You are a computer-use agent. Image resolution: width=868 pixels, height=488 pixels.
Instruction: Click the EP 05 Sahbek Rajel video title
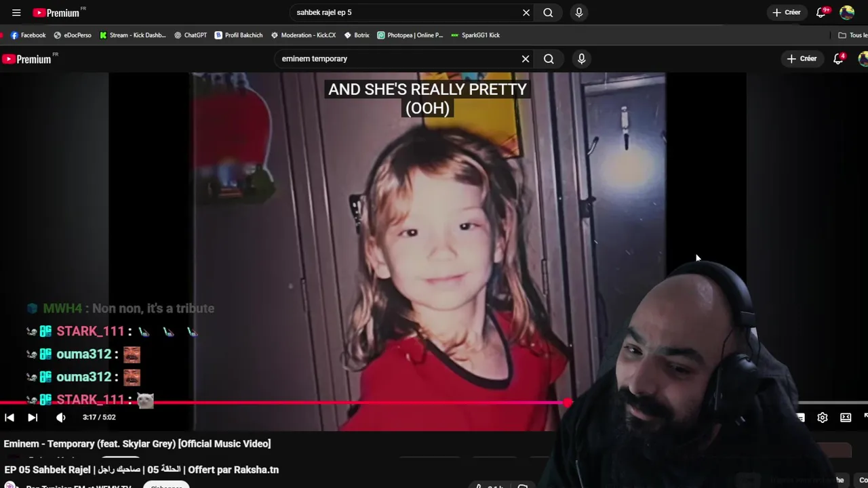tap(141, 470)
